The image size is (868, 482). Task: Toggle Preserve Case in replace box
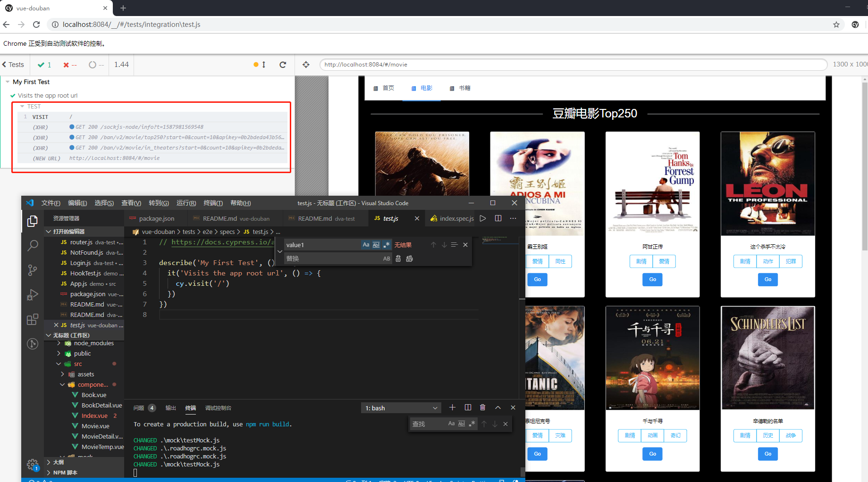pyautogui.click(x=387, y=258)
